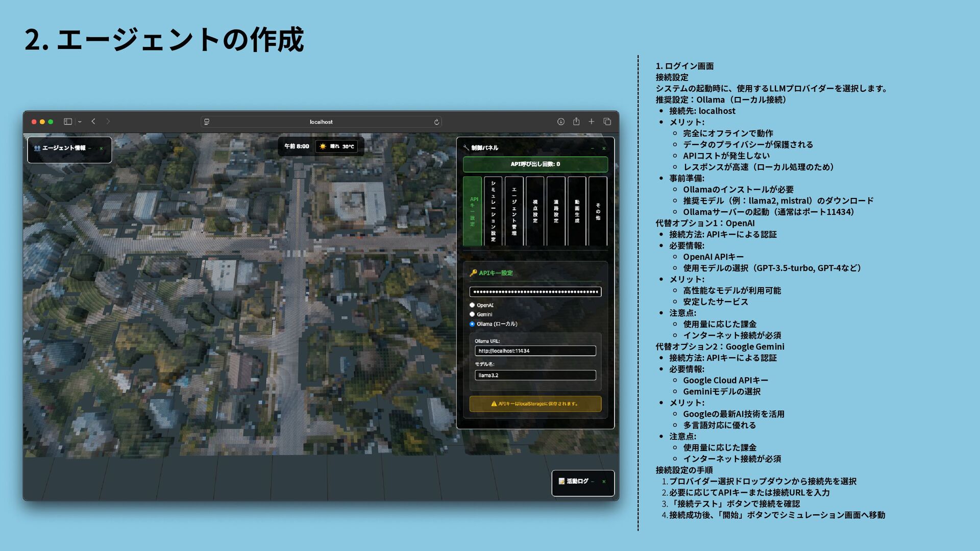This screenshot has height=551, width=980.
Task: Expand the 活動ログ panel
Action: coord(593,481)
